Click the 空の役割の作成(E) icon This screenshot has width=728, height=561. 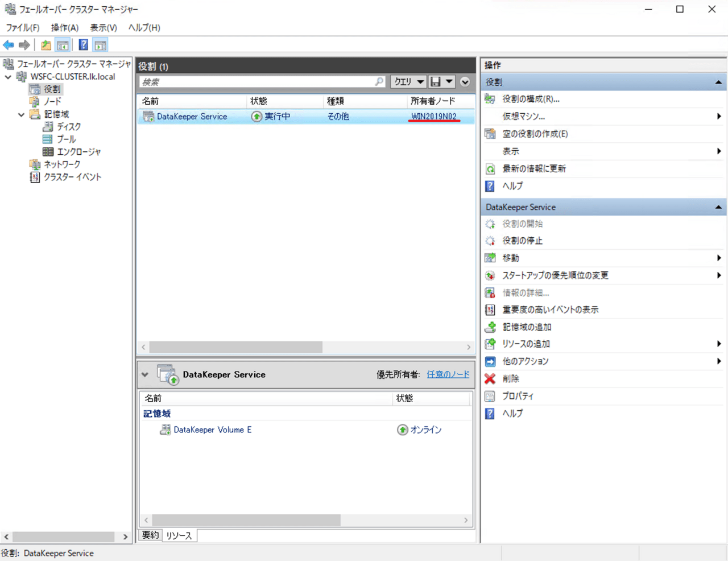click(490, 134)
